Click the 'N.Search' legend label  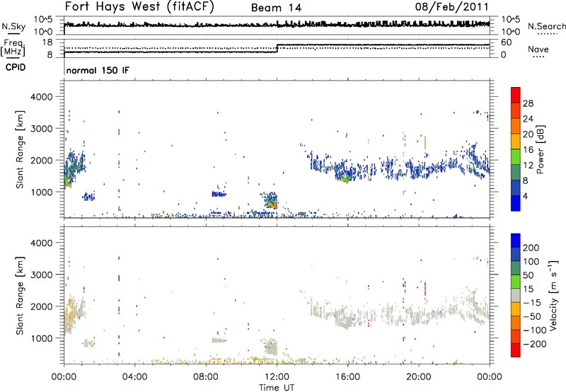(x=546, y=26)
